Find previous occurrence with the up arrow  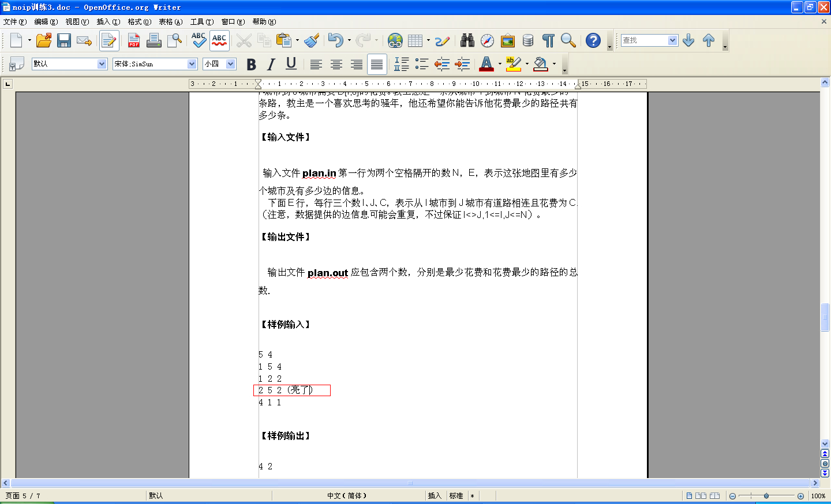coord(709,40)
